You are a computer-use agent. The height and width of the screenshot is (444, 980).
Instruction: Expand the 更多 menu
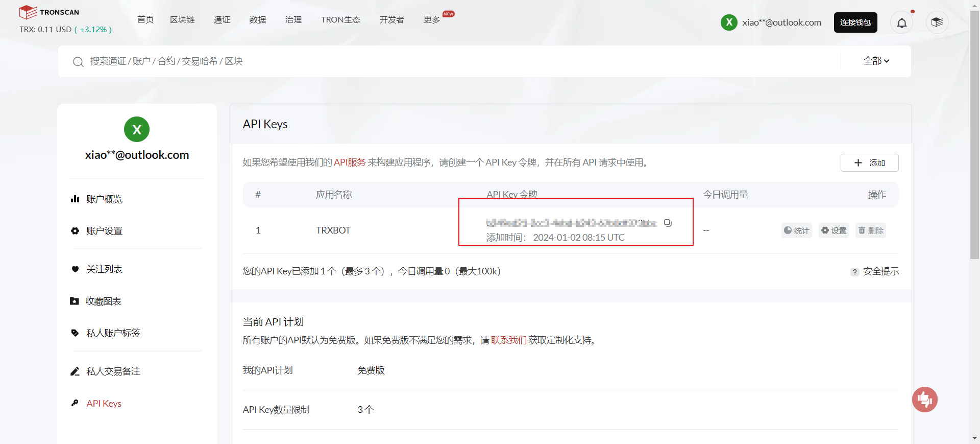coord(432,19)
